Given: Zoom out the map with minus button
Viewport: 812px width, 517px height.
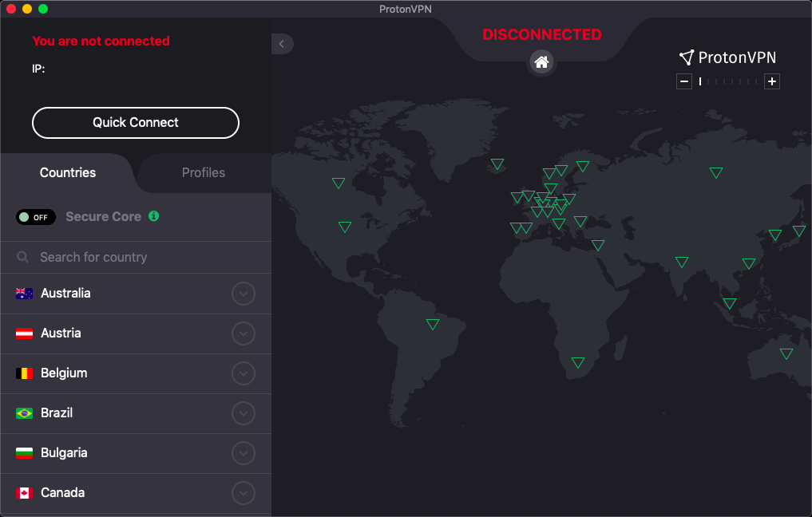Looking at the screenshot, I should click(x=684, y=81).
